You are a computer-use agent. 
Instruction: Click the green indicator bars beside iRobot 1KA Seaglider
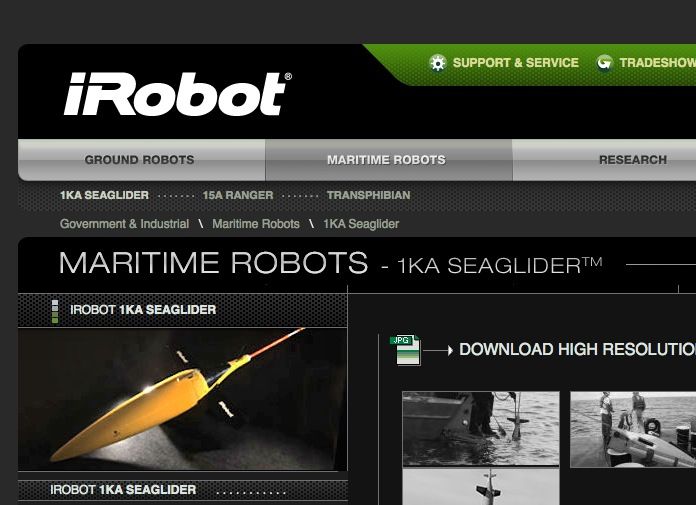[55, 311]
